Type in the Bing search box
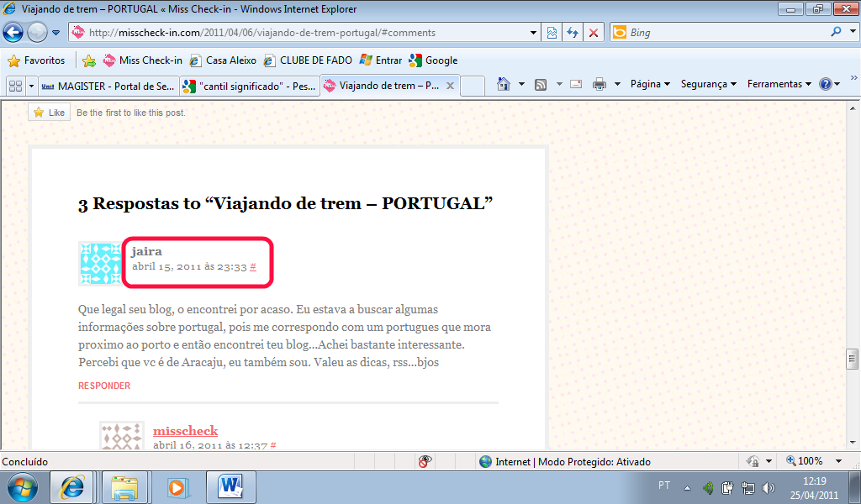861x504 pixels. click(723, 33)
